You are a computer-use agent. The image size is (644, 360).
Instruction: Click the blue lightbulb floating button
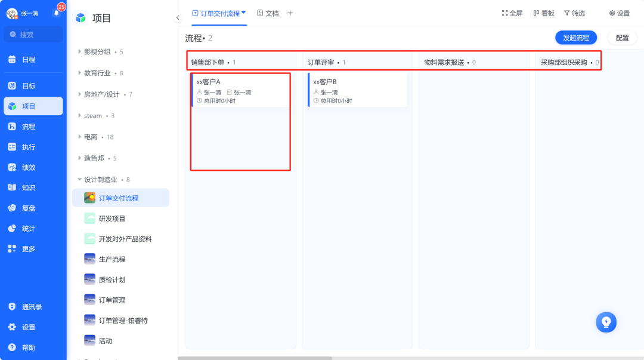pos(606,322)
